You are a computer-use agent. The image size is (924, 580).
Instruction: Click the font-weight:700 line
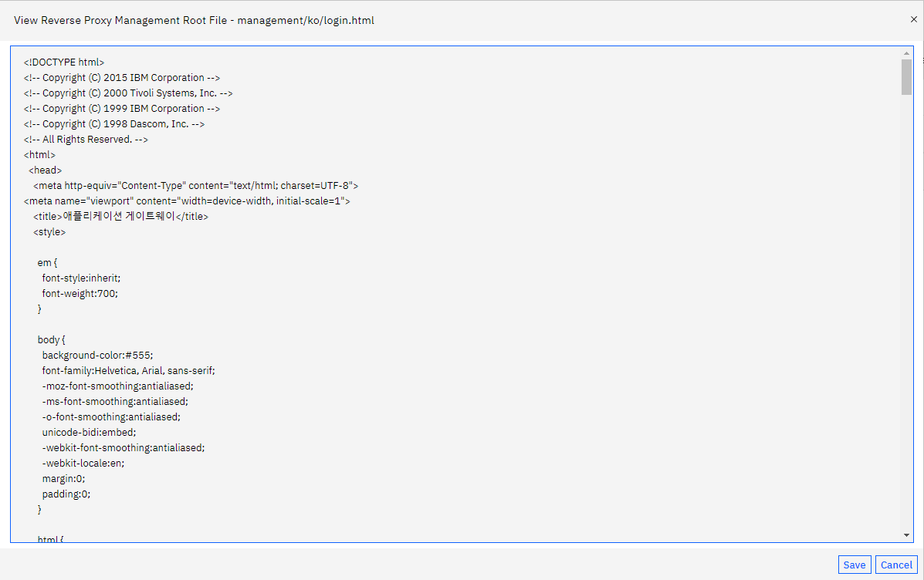pos(80,293)
